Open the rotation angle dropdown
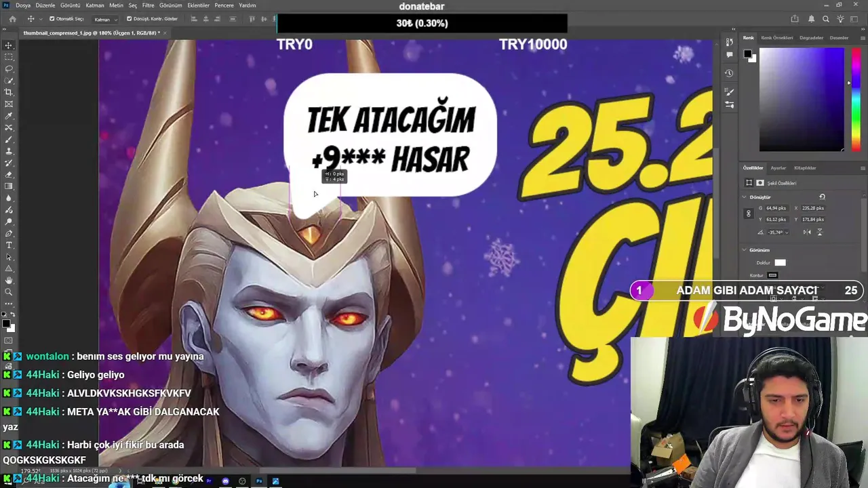The width and height of the screenshot is (868, 488). 787,232
